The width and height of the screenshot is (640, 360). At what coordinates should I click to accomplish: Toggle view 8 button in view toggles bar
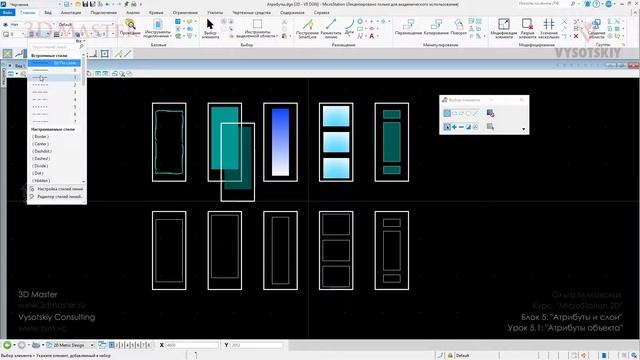tap(149, 345)
